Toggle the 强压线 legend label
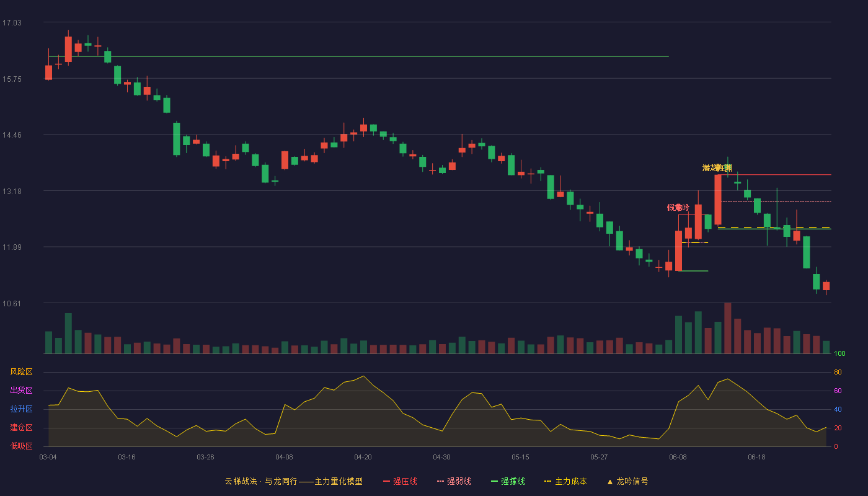Screen dimensions: 868x496 click(405, 482)
